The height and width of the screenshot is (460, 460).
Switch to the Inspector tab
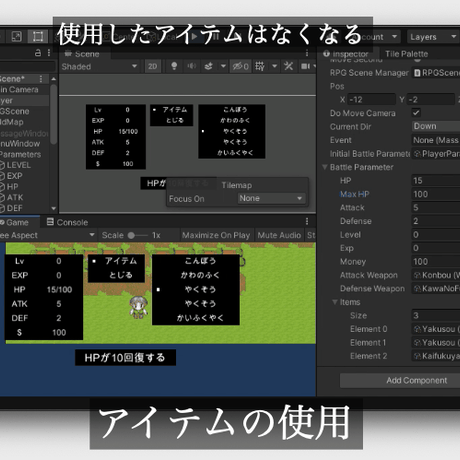[347, 54]
